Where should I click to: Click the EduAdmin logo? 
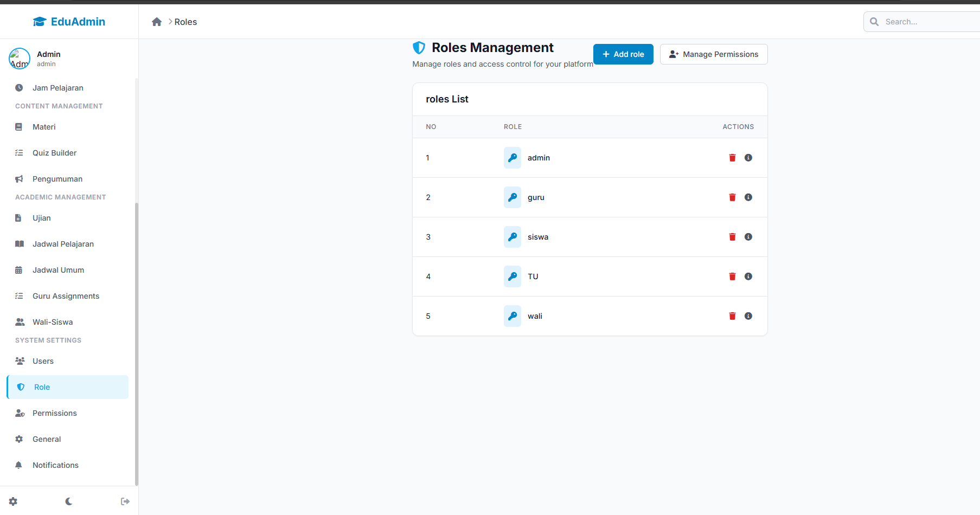[x=69, y=22]
